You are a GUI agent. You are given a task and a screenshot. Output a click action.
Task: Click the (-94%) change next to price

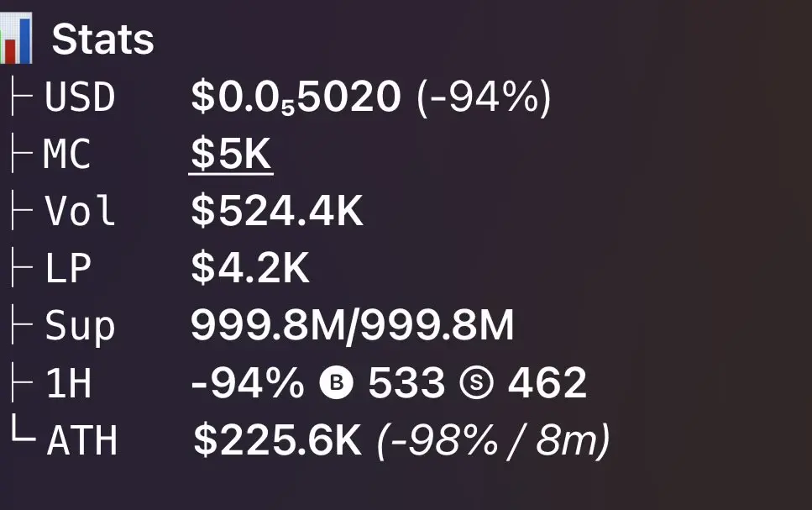(484, 98)
